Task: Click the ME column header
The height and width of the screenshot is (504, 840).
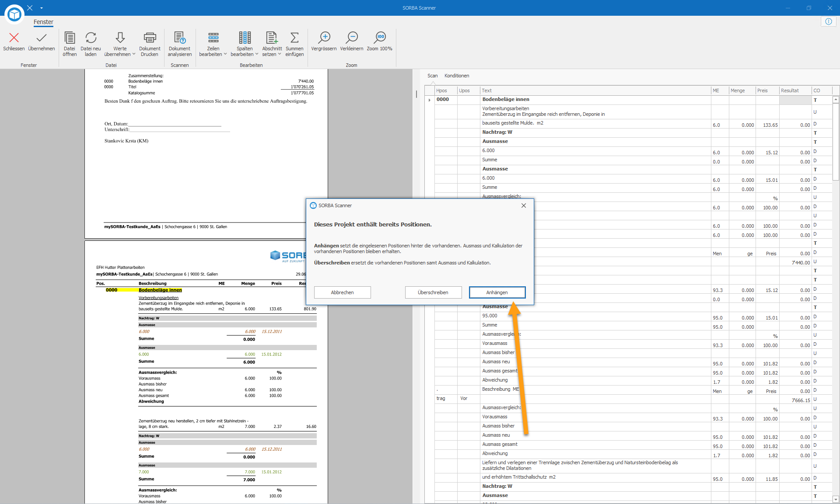Action: 720,90
